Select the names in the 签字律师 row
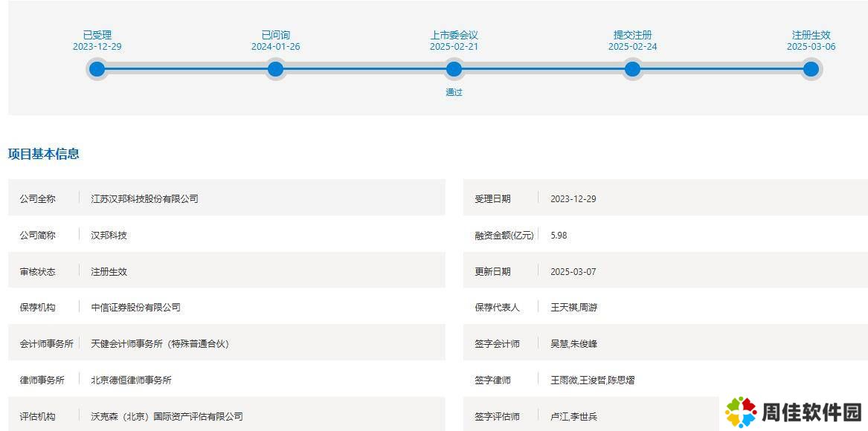The image size is (868, 431). tap(592, 380)
